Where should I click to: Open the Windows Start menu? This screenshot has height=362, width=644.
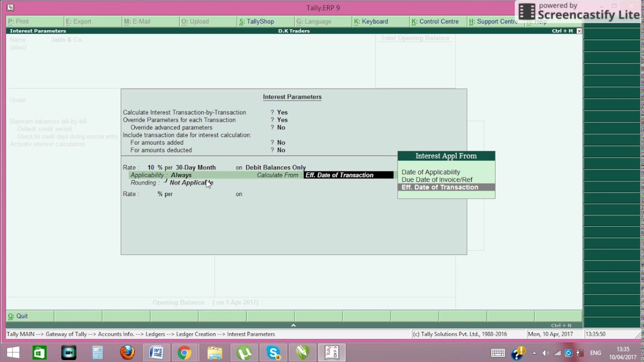pos(13,353)
